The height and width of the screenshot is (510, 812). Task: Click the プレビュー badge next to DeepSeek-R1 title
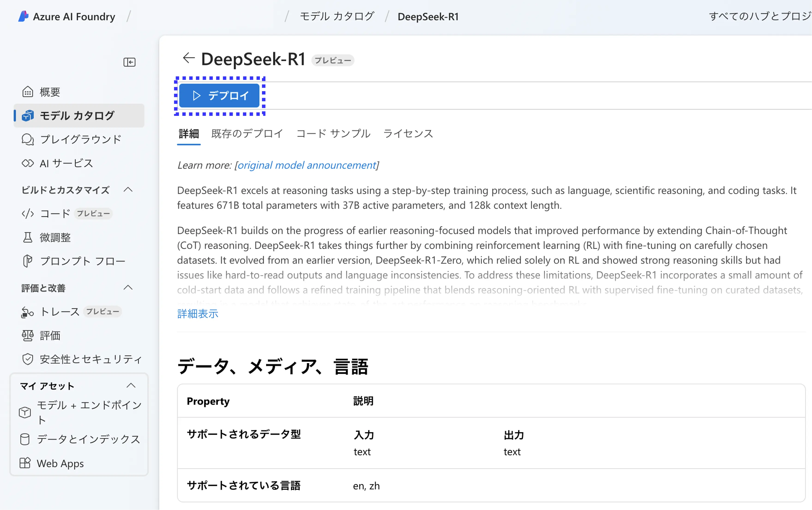pos(333,60)
